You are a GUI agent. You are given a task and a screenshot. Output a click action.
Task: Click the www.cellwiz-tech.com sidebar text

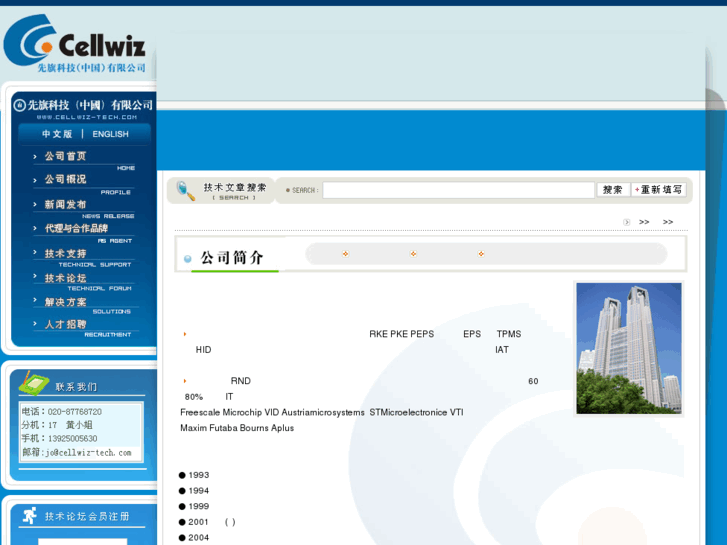[x=87, y=117]
